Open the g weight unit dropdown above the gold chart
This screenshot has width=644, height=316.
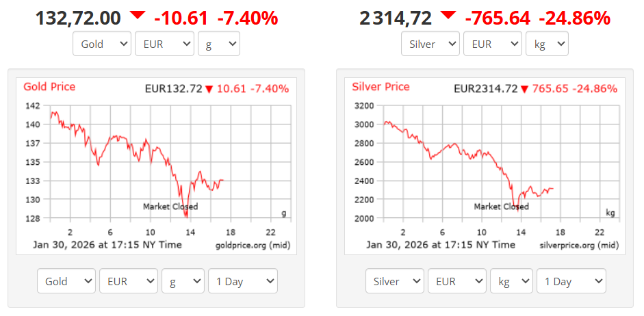point(218,44)
